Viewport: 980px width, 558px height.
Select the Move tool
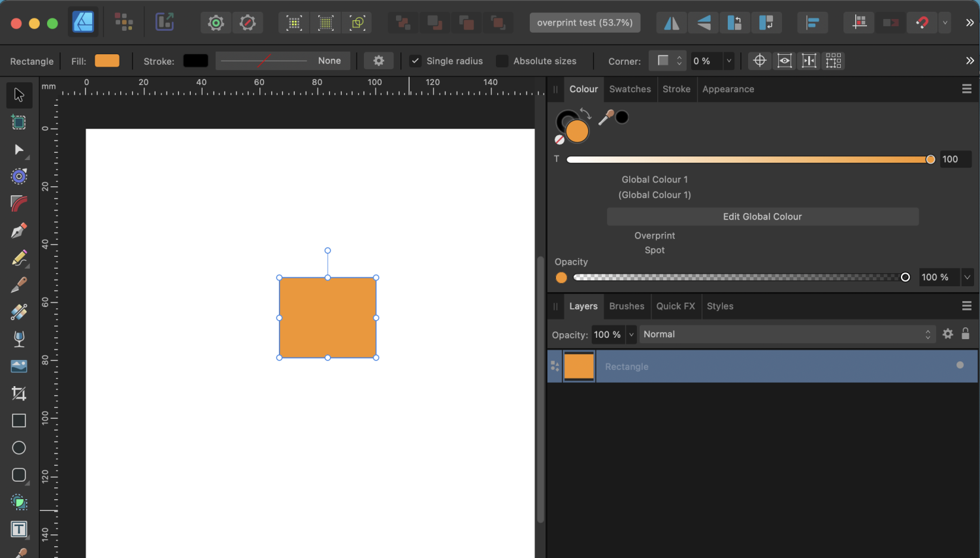(20, 95)
